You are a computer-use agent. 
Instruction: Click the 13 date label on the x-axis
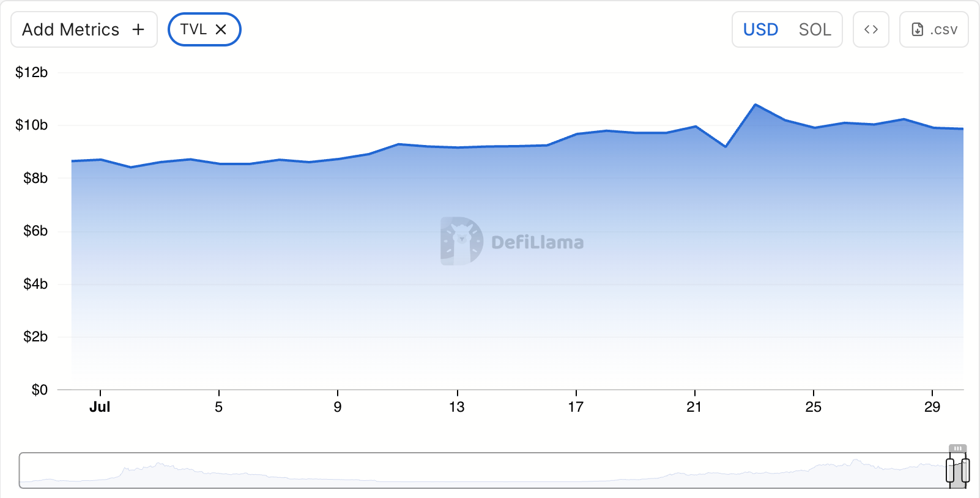456,407
